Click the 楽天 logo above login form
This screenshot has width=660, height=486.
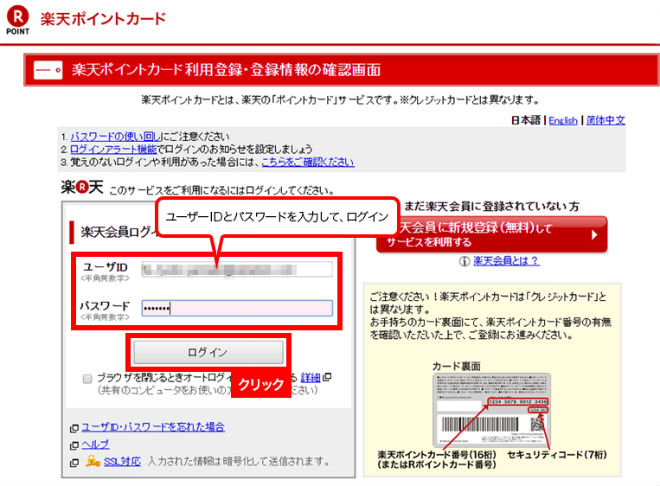click(81, 188)
